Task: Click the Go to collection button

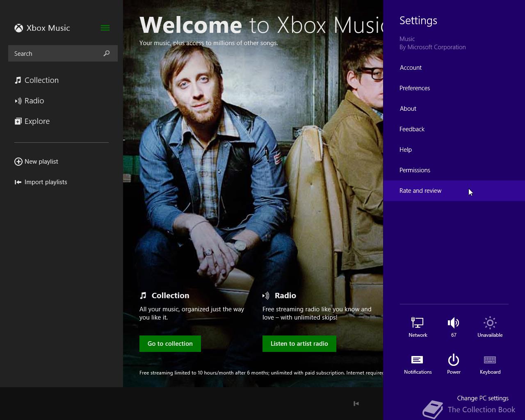Action: tap(170, 344)
